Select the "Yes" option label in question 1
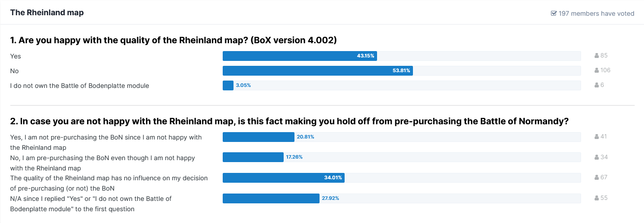The width and height of the screenshot is (644, 223). [x=16, y=56]
